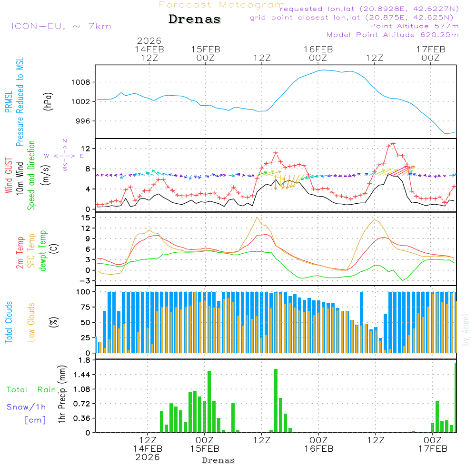The height and width of the screenshot is (476, 476).
Task: Click the wind direction compass legend
Action: coord(65,155)
